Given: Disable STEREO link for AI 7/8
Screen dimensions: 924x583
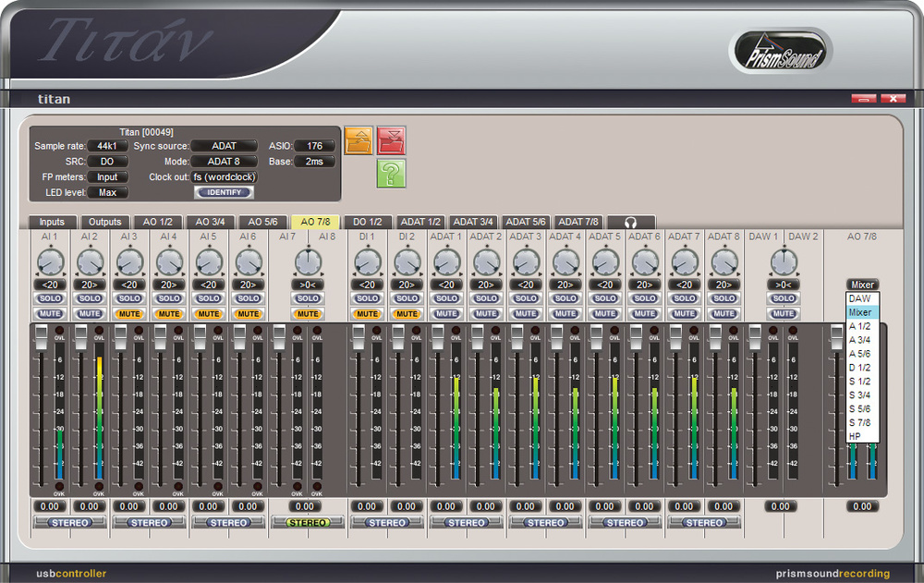Looking at the screenshot, I should pos(308,522).
